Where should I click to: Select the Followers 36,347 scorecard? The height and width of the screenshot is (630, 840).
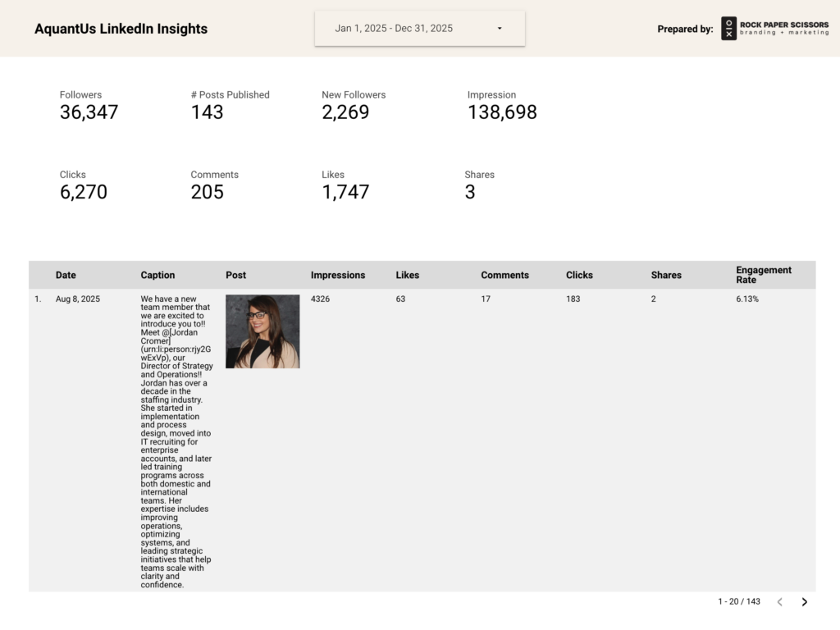pyautogui.click(x=89, y=106)
